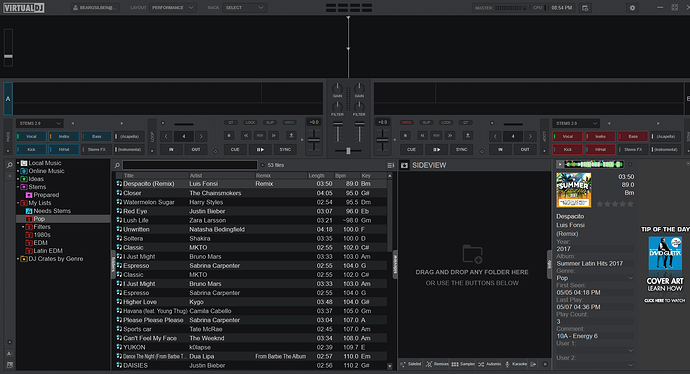690x374 pixels.
Task: Open the Sidelist view in Sideview
Action: coord(411,364)
